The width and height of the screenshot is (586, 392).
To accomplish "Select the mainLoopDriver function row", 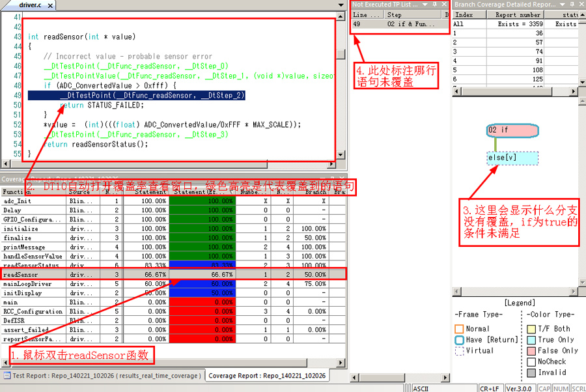I will click(173, 284).
